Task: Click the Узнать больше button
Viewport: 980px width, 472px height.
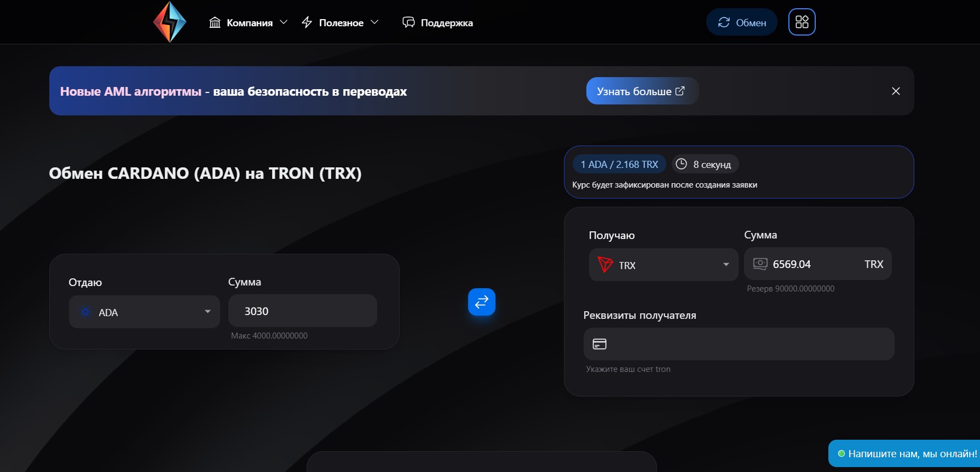Action: (641, 91)
